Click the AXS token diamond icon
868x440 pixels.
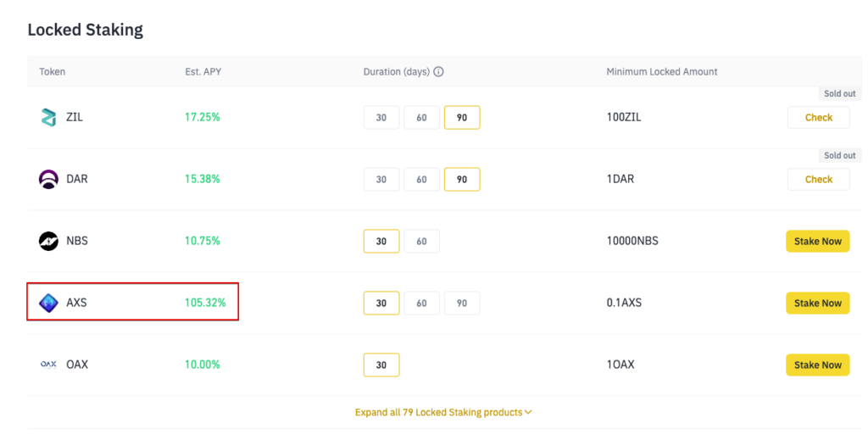click(48, 303)
